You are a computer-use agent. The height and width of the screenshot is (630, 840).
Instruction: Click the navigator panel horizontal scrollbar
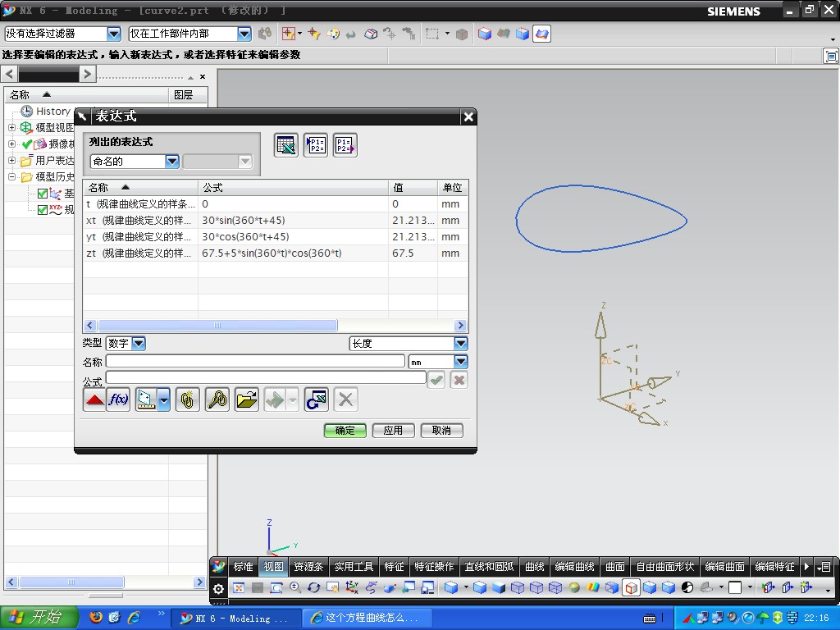[71, 582]
